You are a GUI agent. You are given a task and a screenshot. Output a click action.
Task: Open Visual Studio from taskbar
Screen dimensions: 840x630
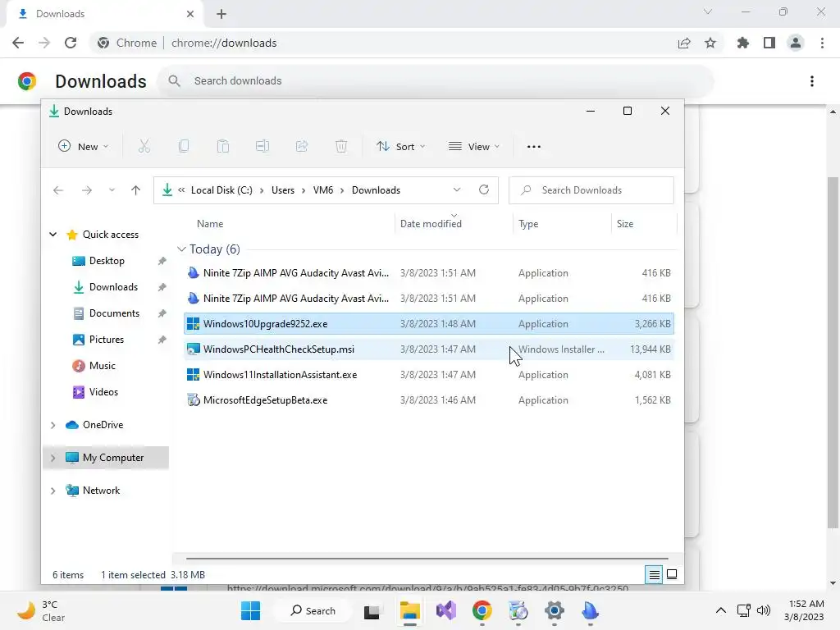[445, 610]
